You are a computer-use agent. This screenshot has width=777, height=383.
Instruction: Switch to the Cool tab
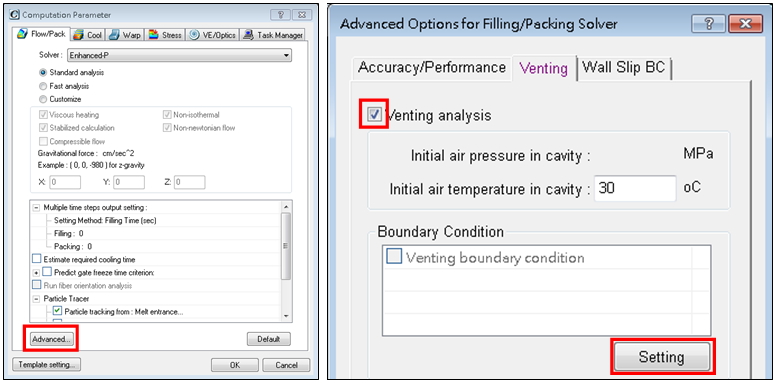[x=87, y=35]
